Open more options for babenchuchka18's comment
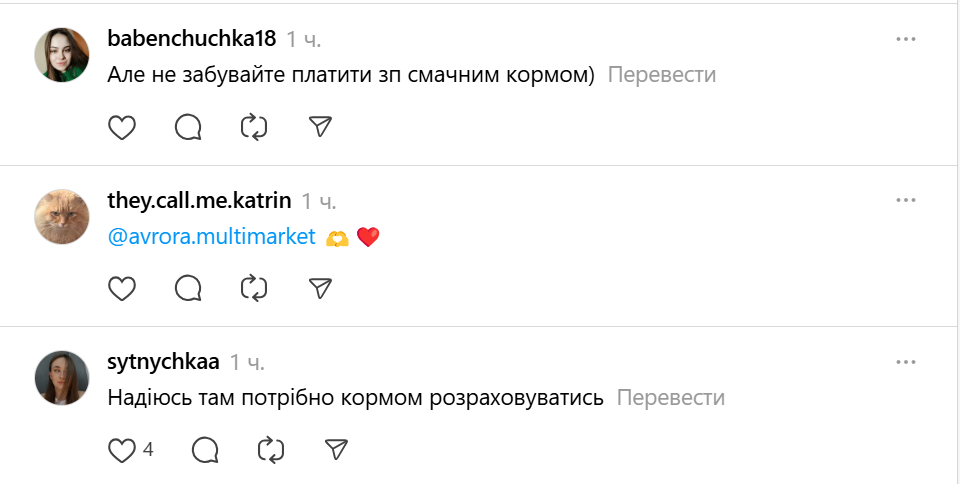Screen dimensions: 960x484 906,39
